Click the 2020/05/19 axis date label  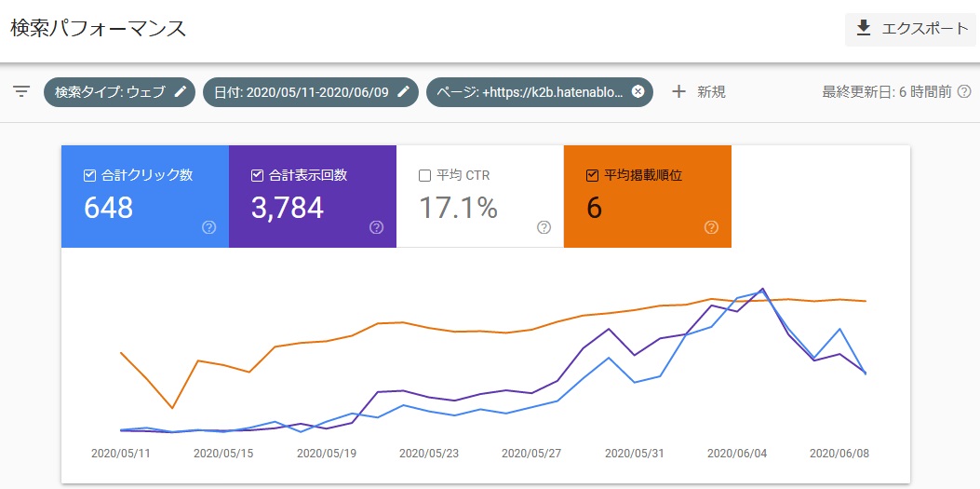click(x=327, y=454)
